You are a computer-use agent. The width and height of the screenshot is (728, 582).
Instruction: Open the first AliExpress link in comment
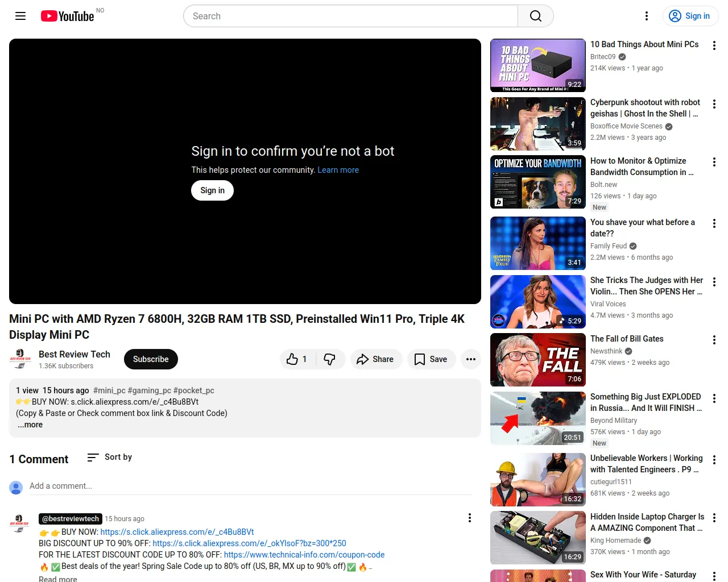[177, 532]
